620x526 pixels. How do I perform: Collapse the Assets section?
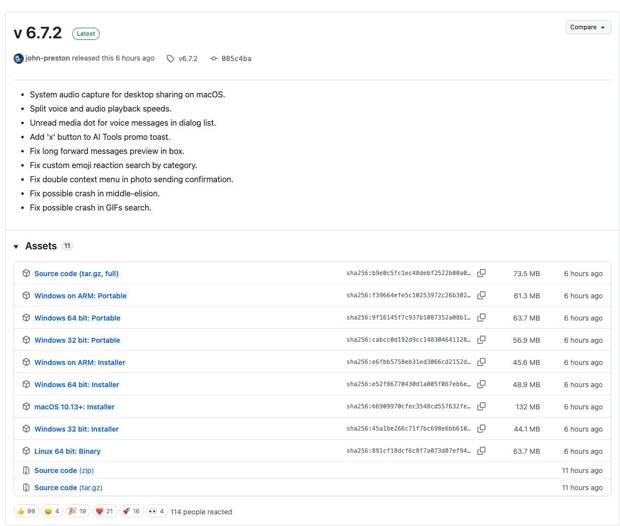tap(17, 246)
